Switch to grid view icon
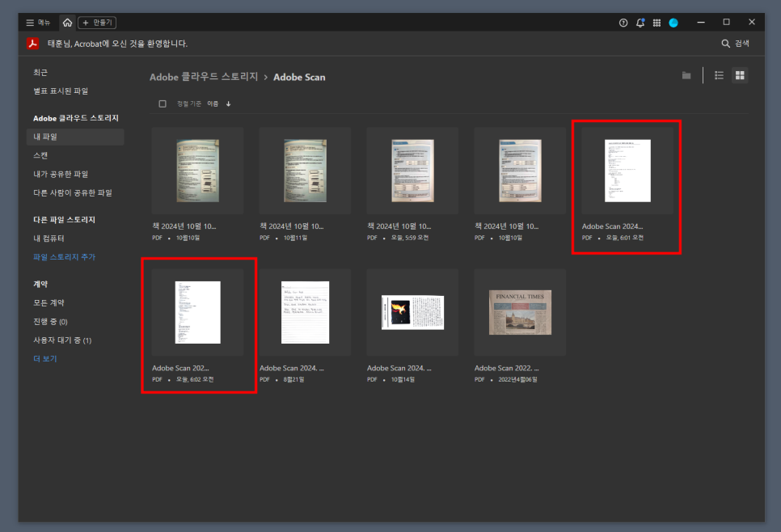Screen dimensions: 781x532 (x=740, y=75)
